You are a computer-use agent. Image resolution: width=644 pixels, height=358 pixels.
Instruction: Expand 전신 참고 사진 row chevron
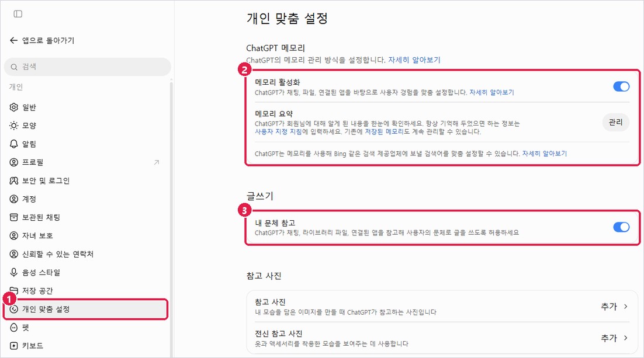point(625,338)
